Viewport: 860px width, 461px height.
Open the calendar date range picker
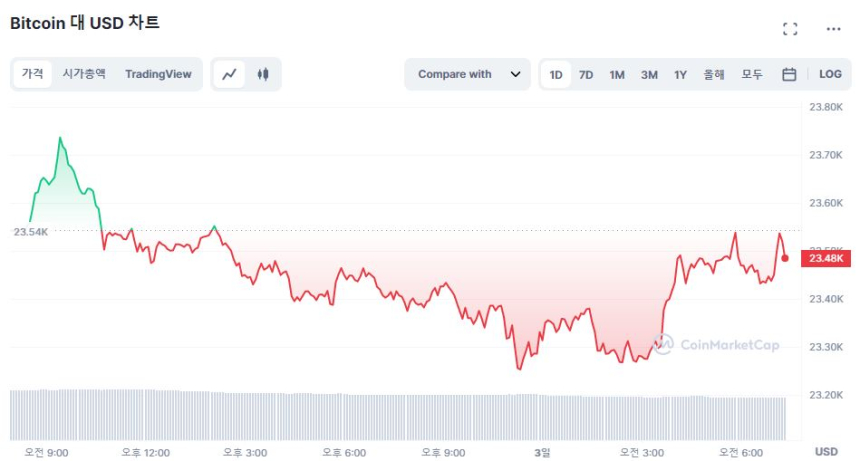click(x=789, y=74)
